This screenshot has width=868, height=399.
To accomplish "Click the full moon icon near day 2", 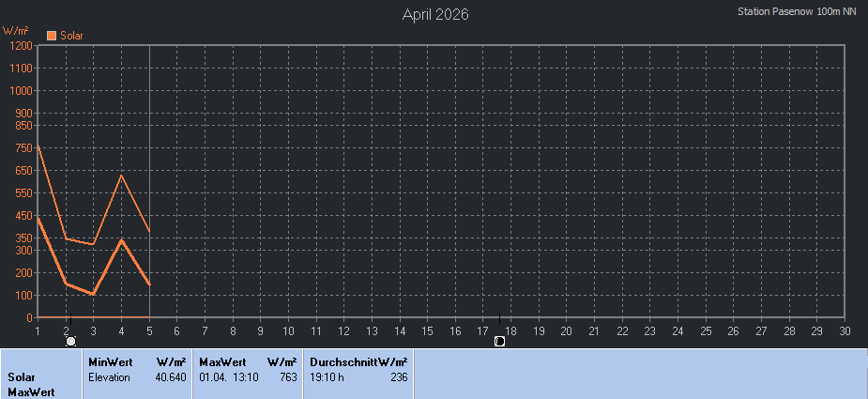I will pos(70,341).
